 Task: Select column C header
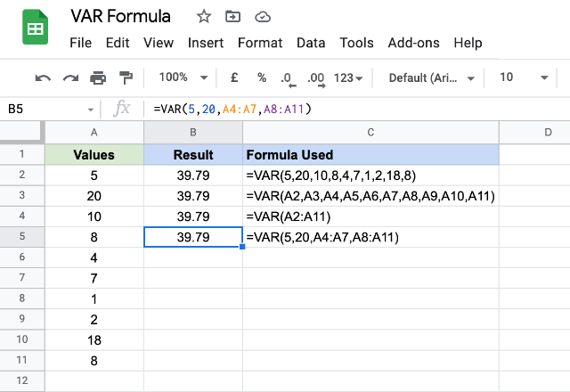coord(370,133)
